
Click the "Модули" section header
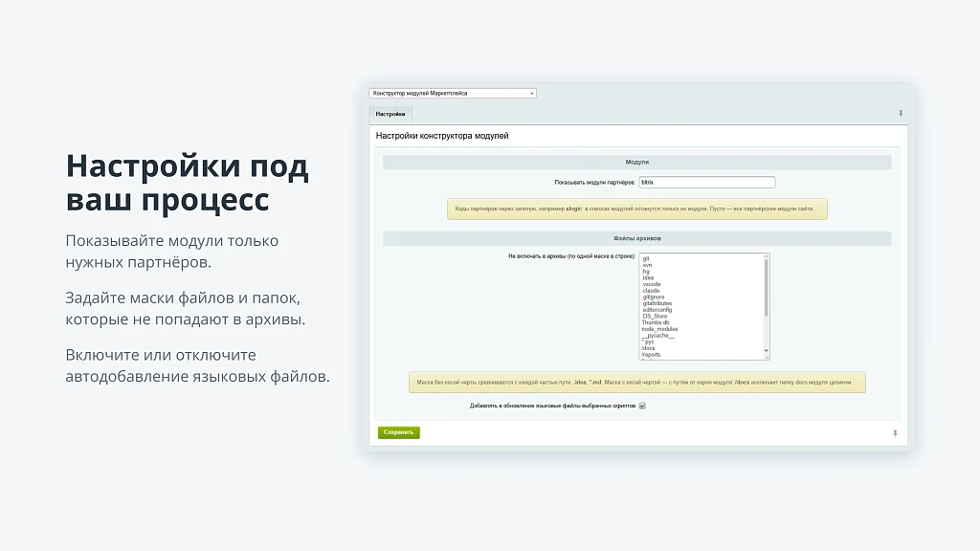click(x=636, y=163)
